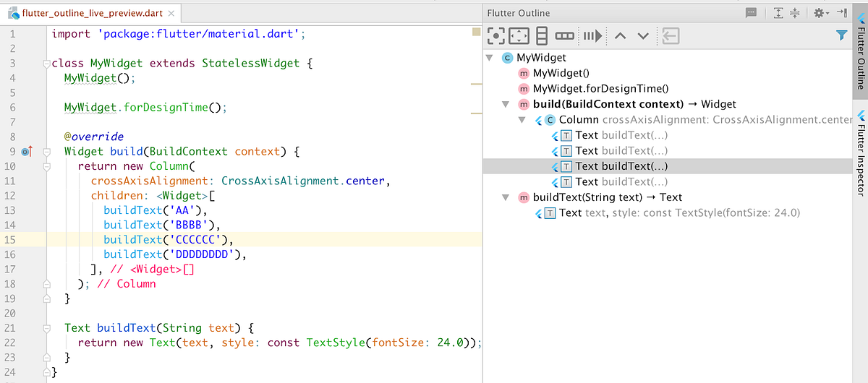
Task: Toggle the blue filter funnel icon
Action: click(x=841, y=35)
